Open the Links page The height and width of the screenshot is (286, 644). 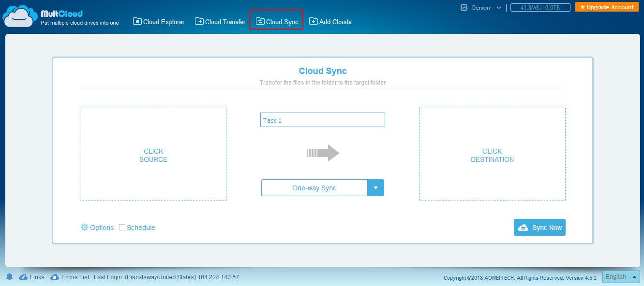coord(37,277)
